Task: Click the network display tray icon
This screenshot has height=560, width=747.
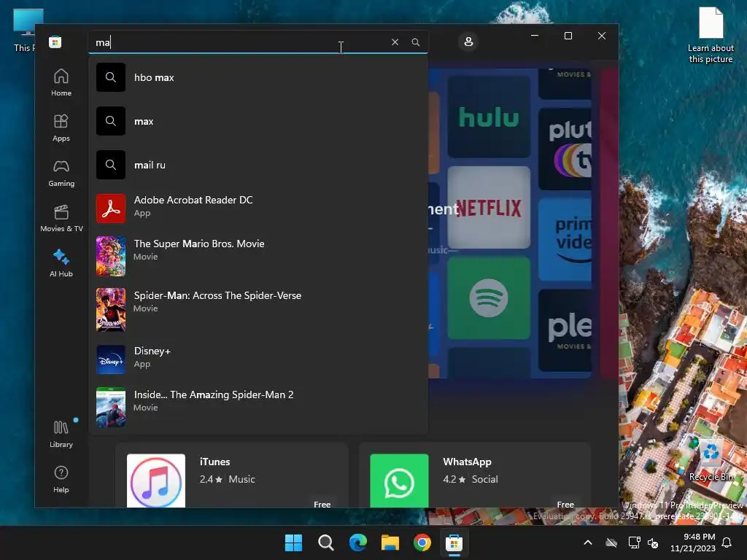Action: click(634, 542)
